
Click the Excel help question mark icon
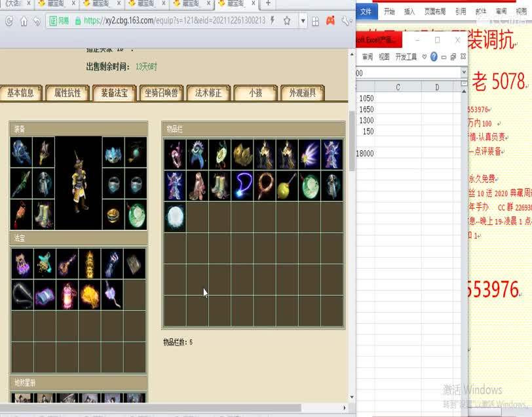click(x=434, y=56)
